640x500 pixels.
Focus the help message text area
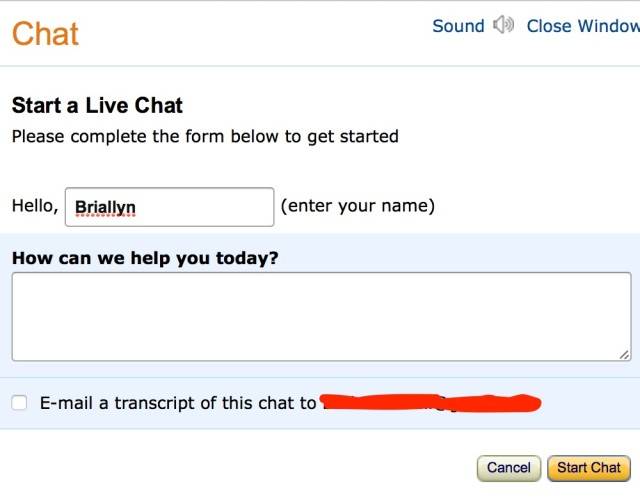(x=320, y=316)
